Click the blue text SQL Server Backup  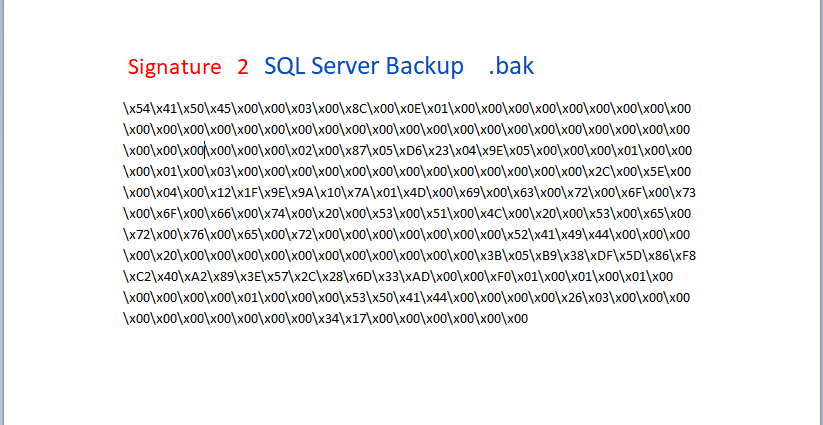[364, 66]
